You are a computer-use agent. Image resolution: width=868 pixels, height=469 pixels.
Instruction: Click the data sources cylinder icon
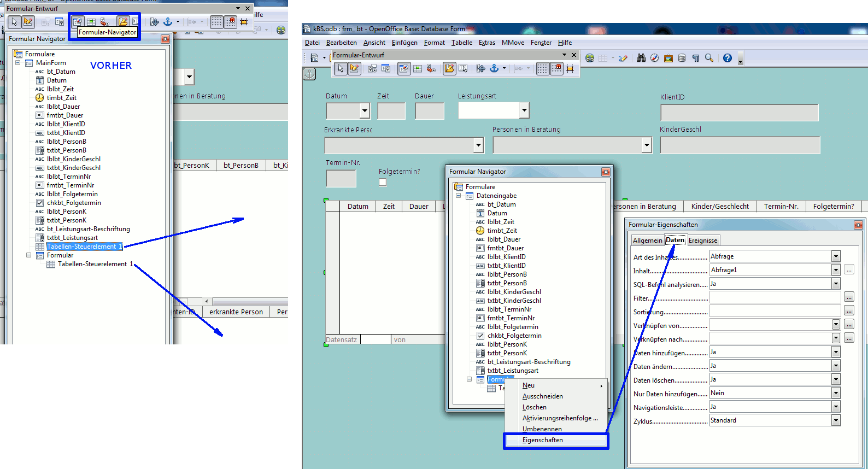point(682,58)
